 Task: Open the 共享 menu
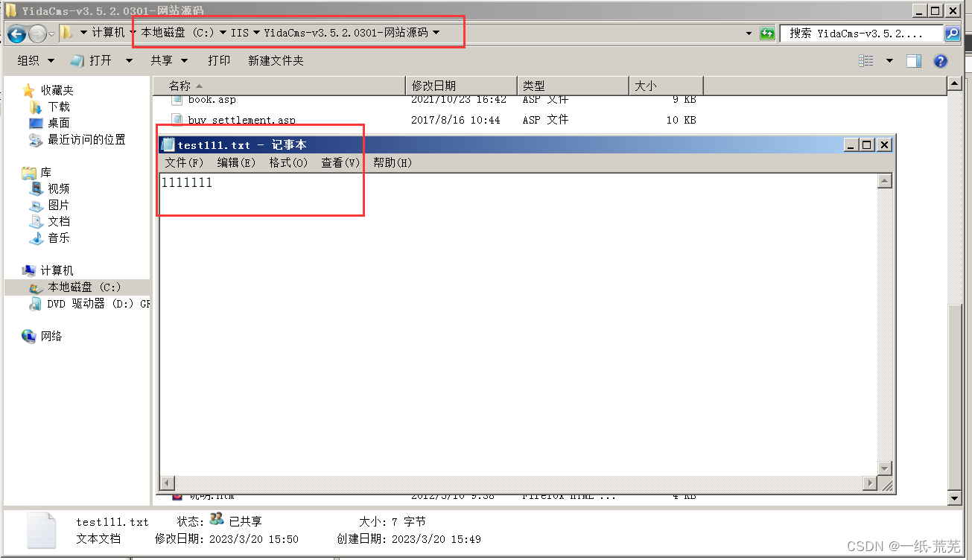point(169,61)
